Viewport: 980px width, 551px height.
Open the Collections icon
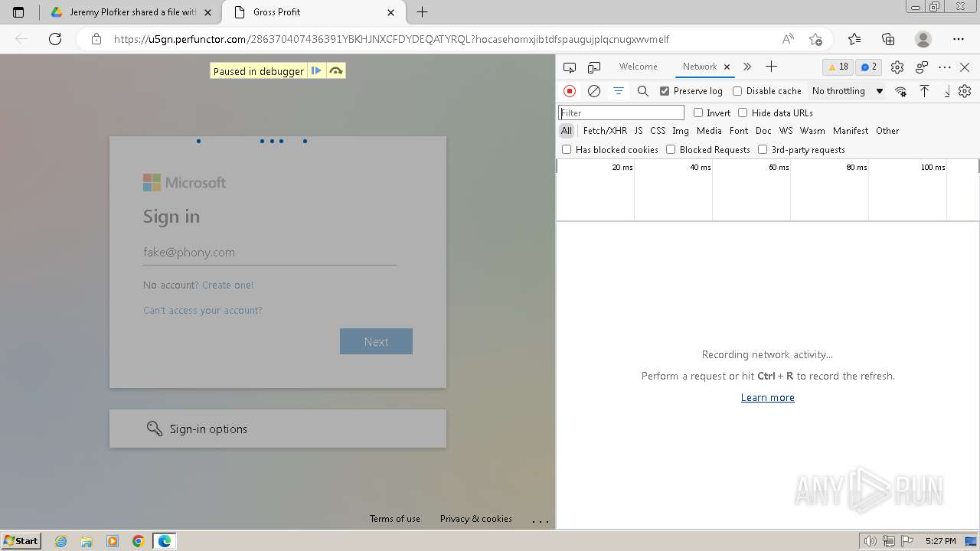(888, 39)
